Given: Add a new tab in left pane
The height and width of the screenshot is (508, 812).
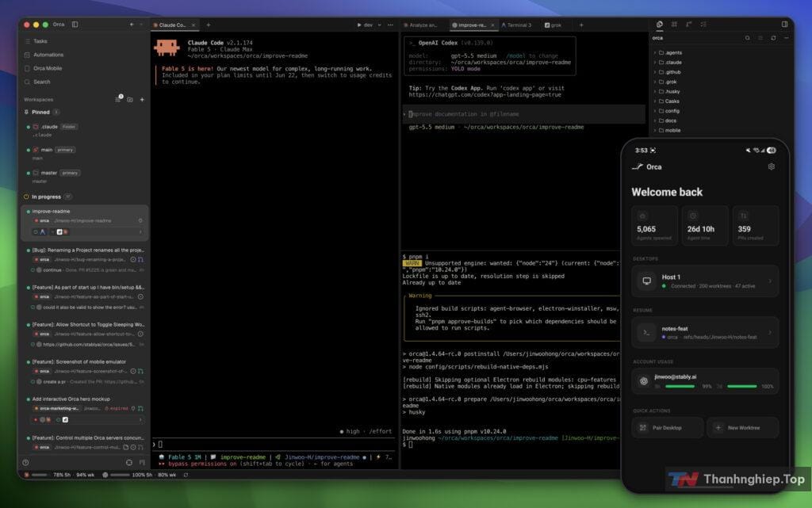Looking at the screenshot, I should [209, 25].
